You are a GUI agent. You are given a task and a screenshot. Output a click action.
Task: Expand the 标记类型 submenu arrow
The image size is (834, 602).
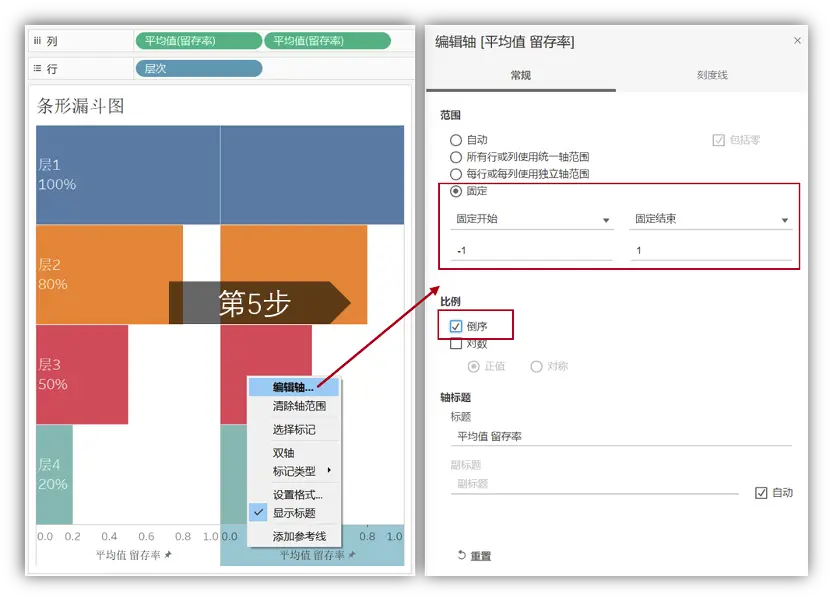[329, 470]
